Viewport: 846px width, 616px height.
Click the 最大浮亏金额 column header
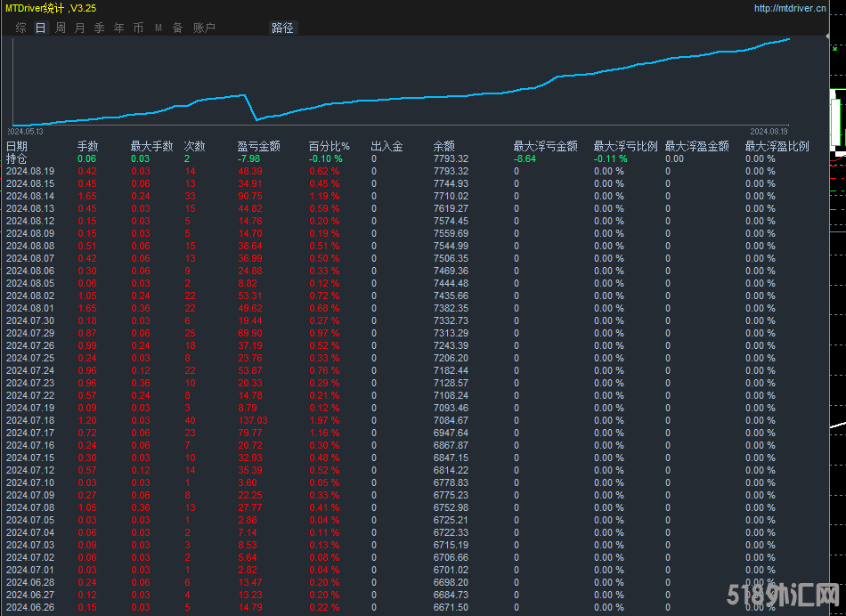click(545, 146)
